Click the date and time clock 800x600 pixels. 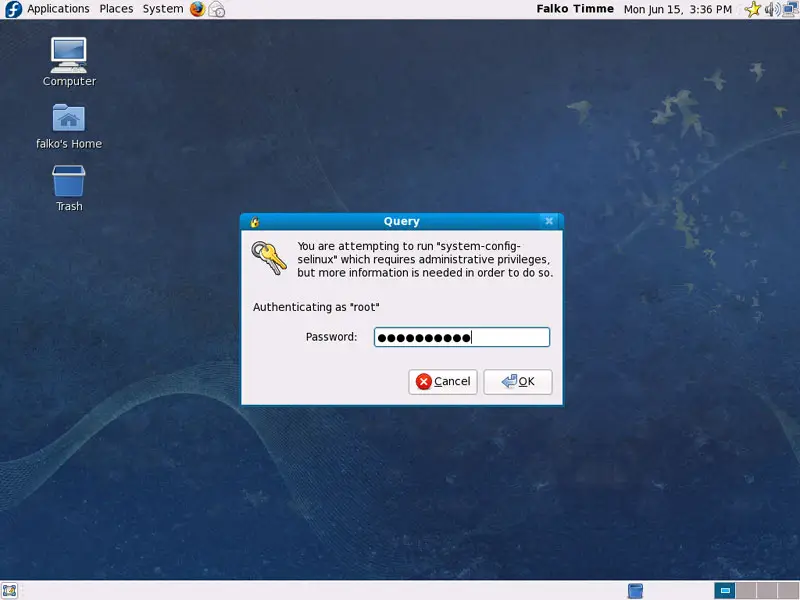[x=678, y=9]
